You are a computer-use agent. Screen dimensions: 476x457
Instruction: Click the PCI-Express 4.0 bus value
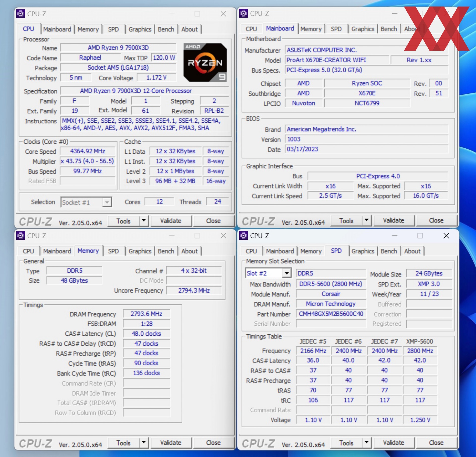click(378, 176)
